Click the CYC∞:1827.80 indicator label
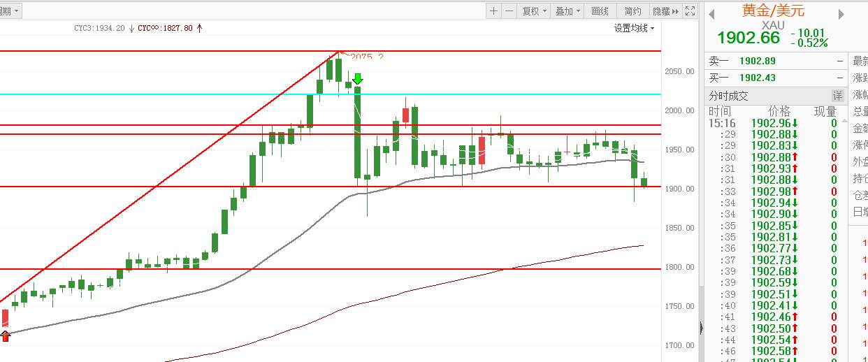This screenshot has height=362, width=868. coord(166,29)
